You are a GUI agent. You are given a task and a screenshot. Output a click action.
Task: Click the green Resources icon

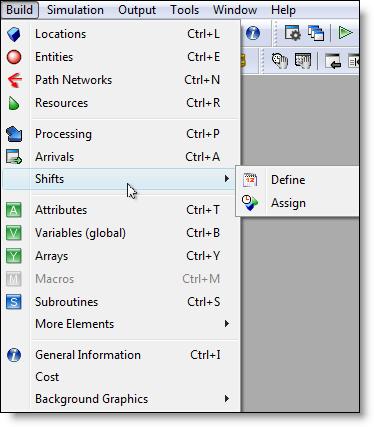click(x=14, y=103)
